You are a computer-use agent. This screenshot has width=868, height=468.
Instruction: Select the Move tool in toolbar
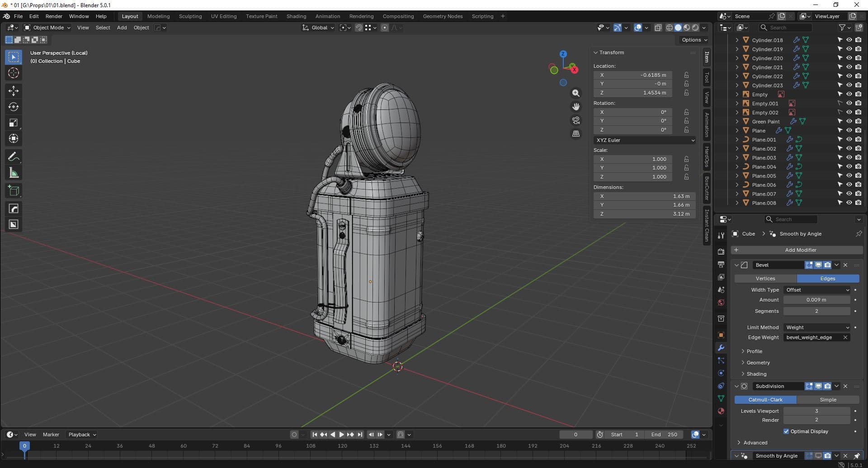[14, 91]
